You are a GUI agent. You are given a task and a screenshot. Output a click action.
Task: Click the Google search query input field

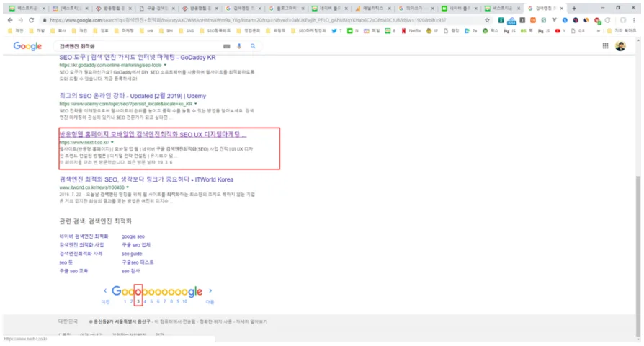tap(137, 46)
